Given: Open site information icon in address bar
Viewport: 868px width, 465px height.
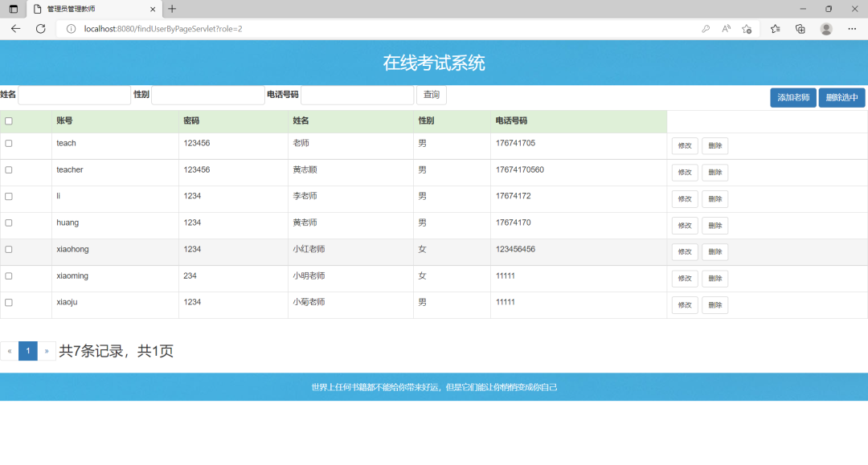Looking at the screenshot, I should (71, 29).
